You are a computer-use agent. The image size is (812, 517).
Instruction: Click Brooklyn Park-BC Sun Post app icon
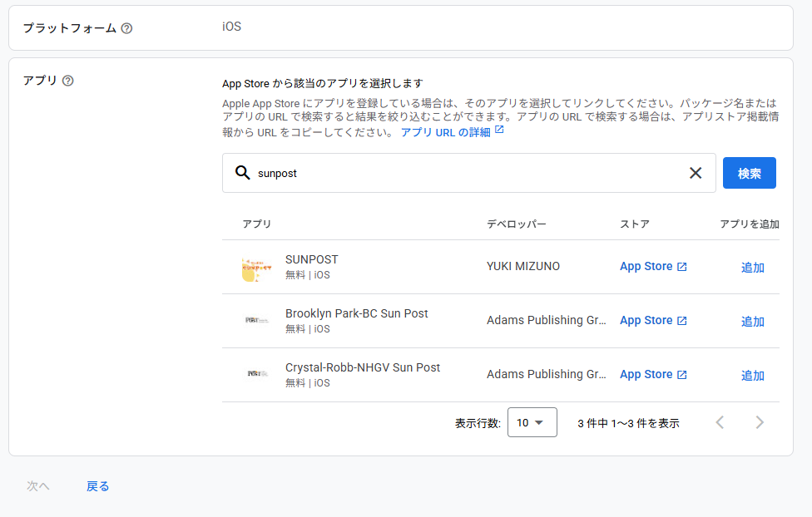(x=257, y=320)
